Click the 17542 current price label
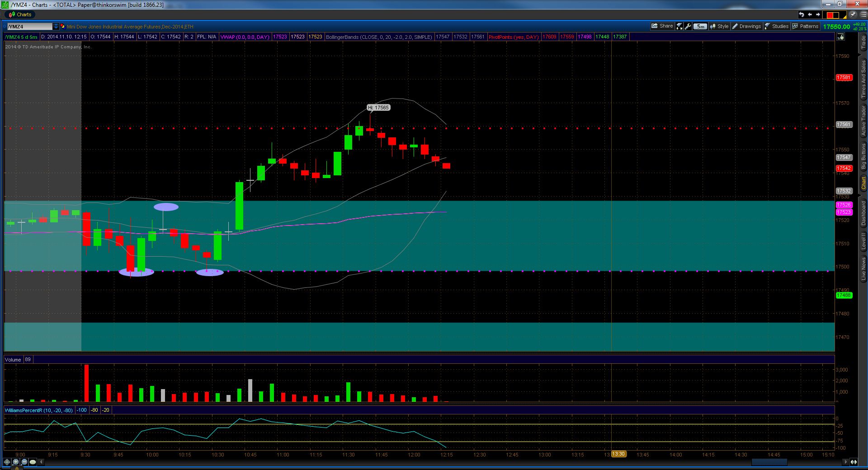868x470 pixels. [x=844, y=168]
